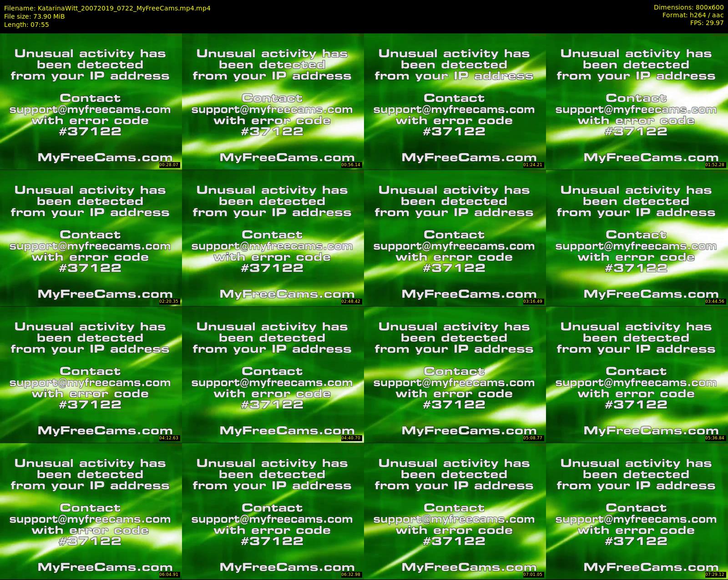The width and height of the screenshot is (728, 580).
Task: Open the thumbnail at 00:56.14
Action: click(273, 101)
